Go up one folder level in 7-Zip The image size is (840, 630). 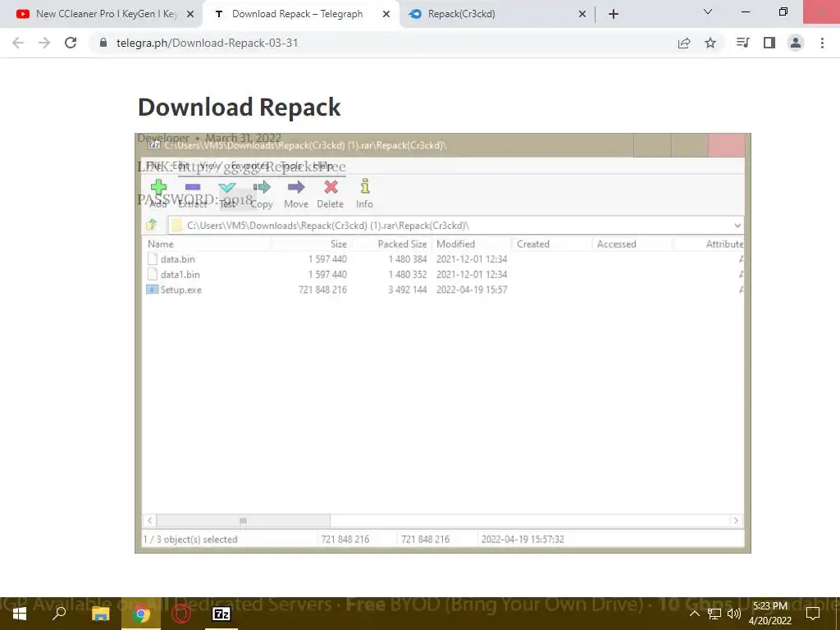point(152,225)
